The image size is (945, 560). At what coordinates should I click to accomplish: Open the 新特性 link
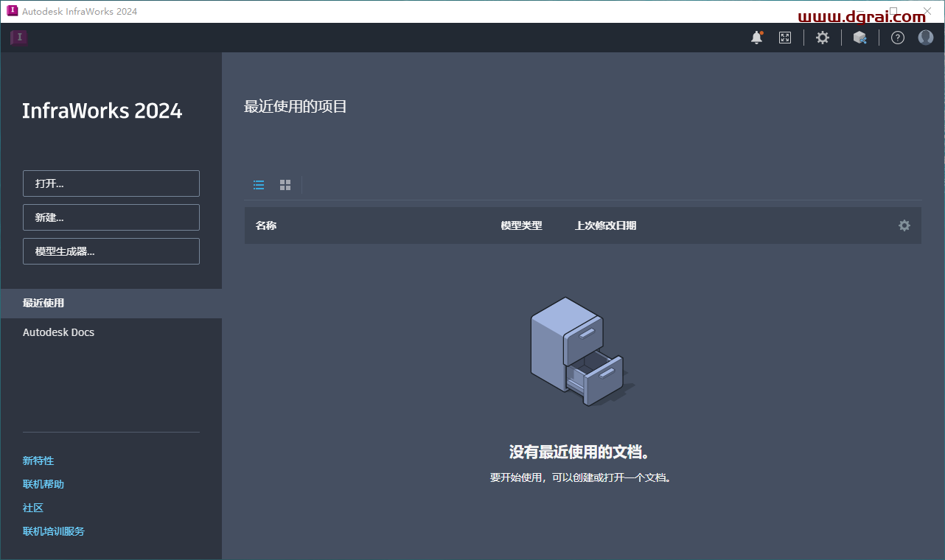tap(38, 461)
